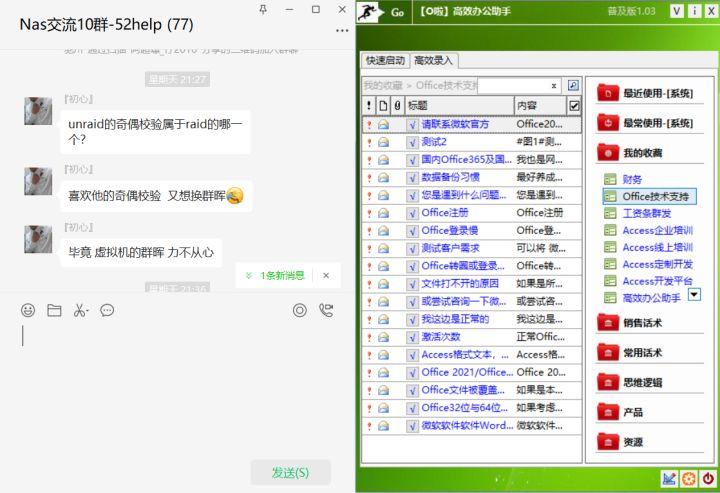
Task: Open the i info button in helper title bar
Action: click(x=694, y=11)
